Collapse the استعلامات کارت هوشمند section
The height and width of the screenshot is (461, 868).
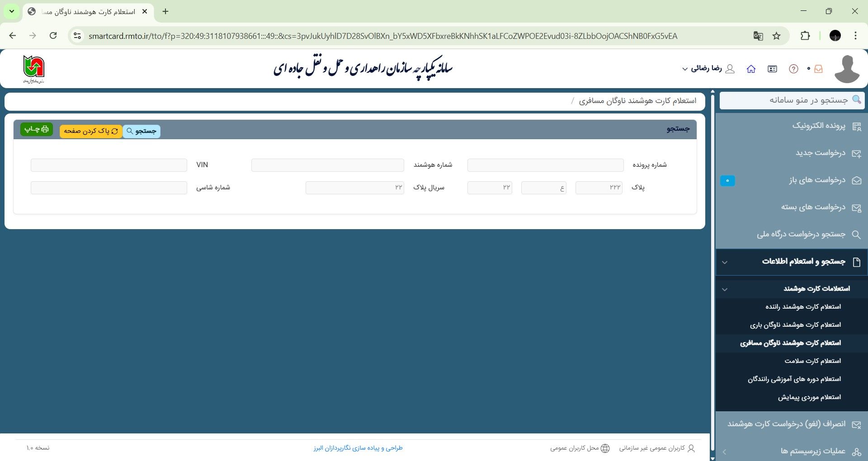pyautogui.click(x=725, y=289)
